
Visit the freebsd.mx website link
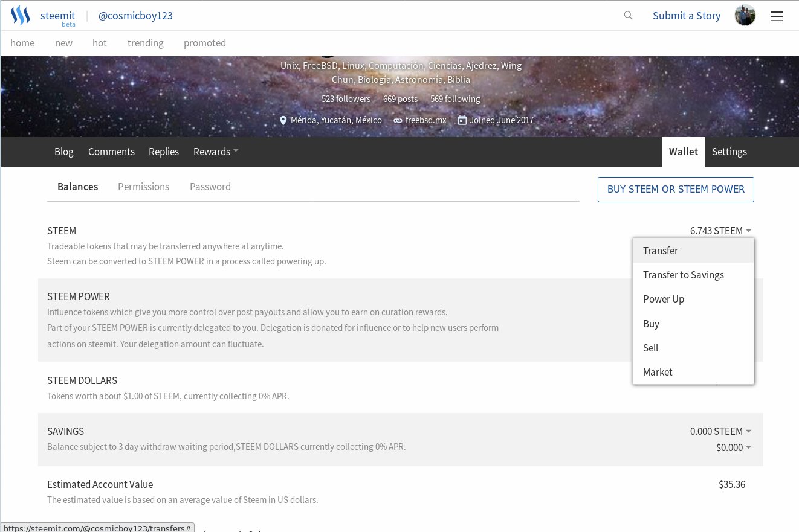[x=425, y=120]
